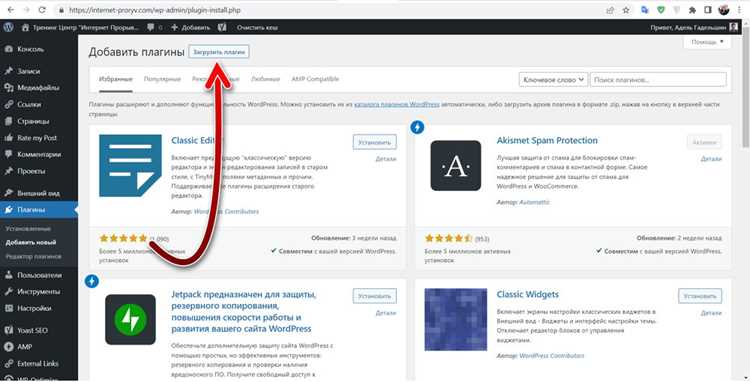Install the Classic Editor plugin
Image resolution: width=750 pixels, height=382 pixels.
(375, 142)
